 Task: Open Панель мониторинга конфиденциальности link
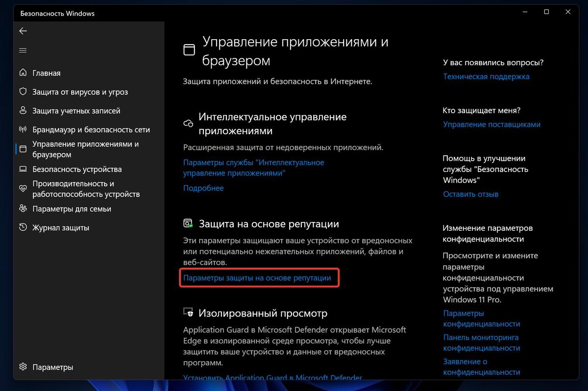click(481, 342)
